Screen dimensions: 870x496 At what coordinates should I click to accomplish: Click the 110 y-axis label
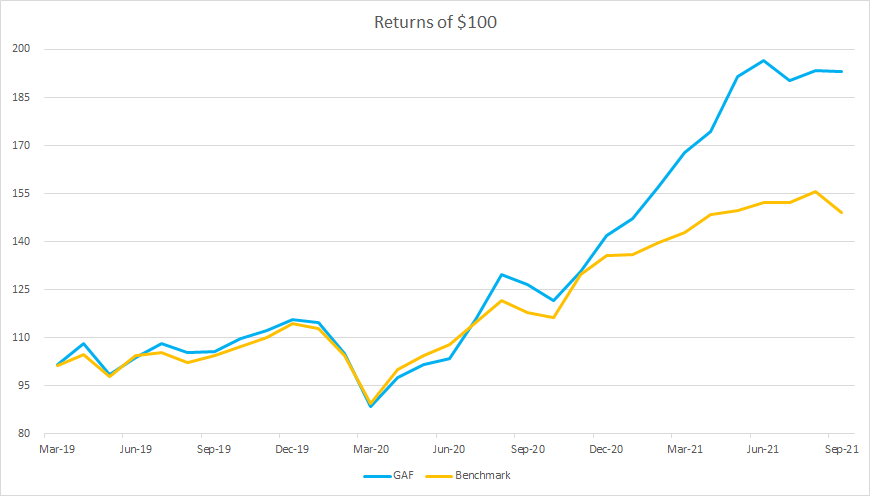22,338
